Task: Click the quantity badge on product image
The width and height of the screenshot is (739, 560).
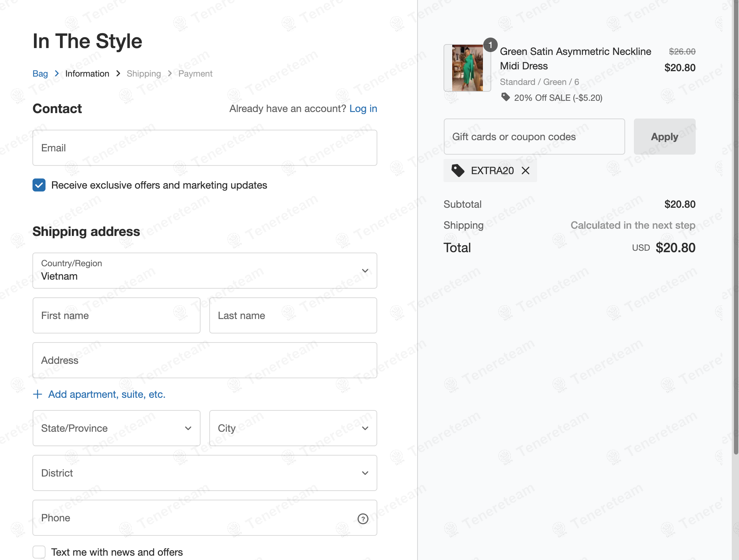Action: click(x=490, y=45)
